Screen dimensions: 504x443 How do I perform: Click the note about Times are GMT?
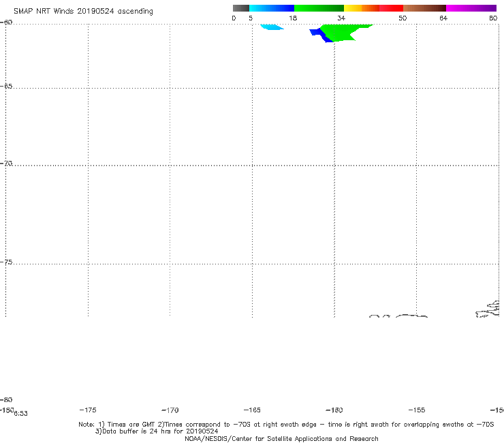(286, 425)
